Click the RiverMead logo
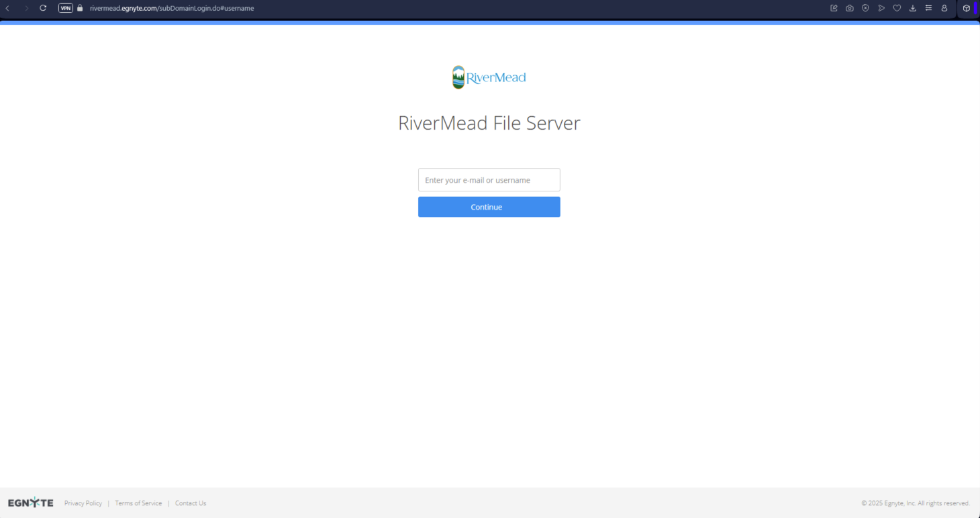 click(x=489, y=77)
